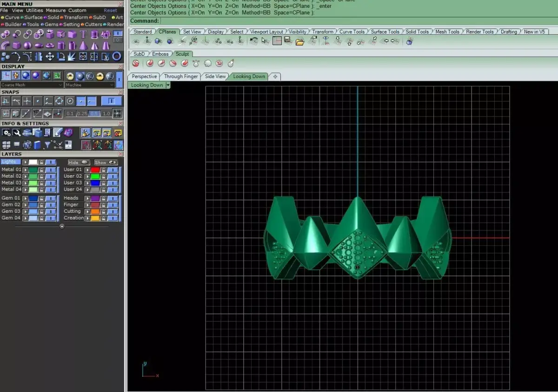Click the Open CPlane folder icon

point(300,41)
